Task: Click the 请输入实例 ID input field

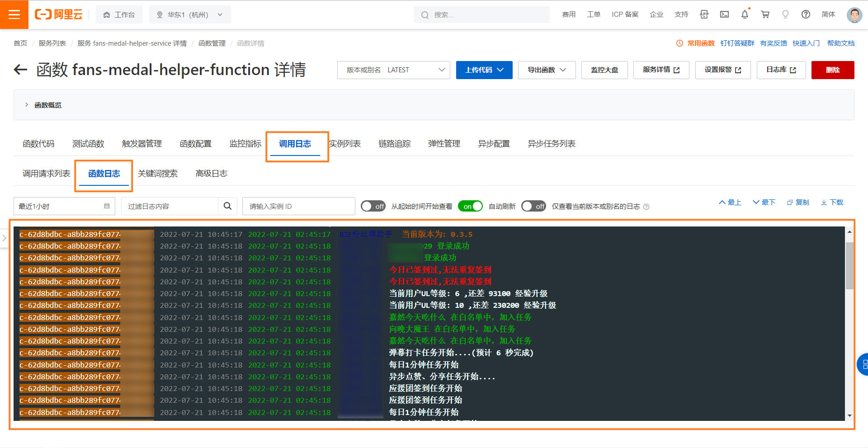Action: coord(298,206)
